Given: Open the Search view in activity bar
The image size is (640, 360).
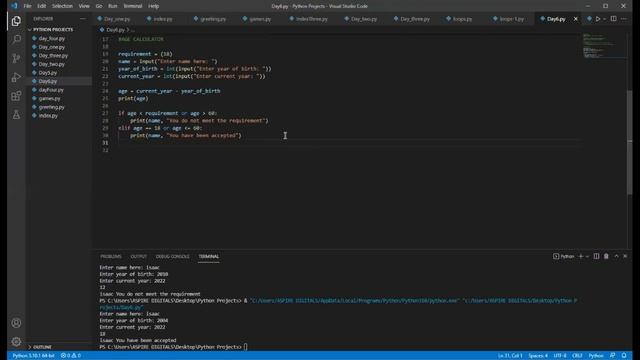Looking at the screenshot, I should [x=16, y=39].
